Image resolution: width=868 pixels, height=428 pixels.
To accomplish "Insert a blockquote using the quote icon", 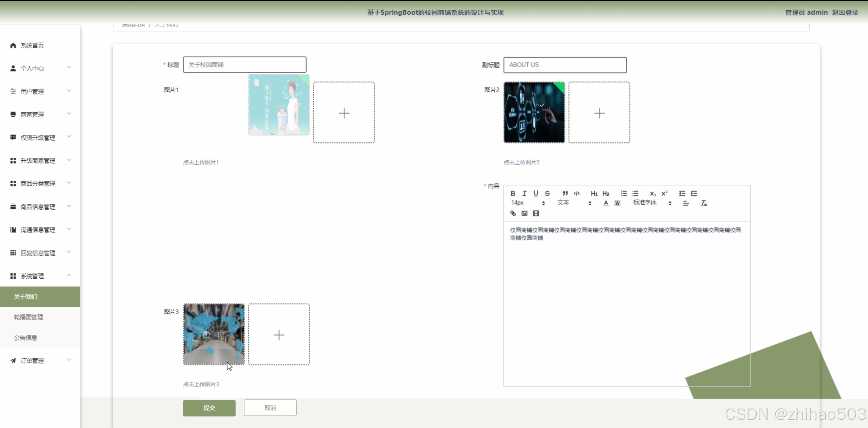I will tap(565, 193).
